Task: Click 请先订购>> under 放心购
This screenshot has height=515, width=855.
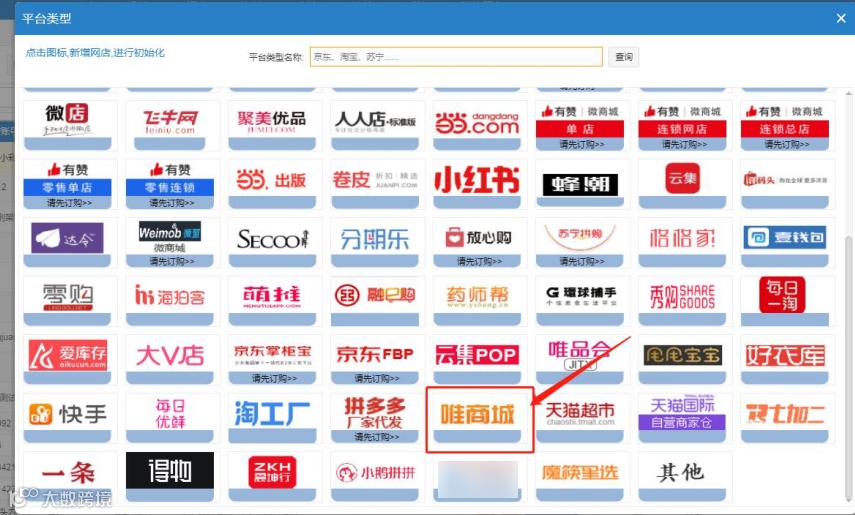Action: (x=479, y=261)
